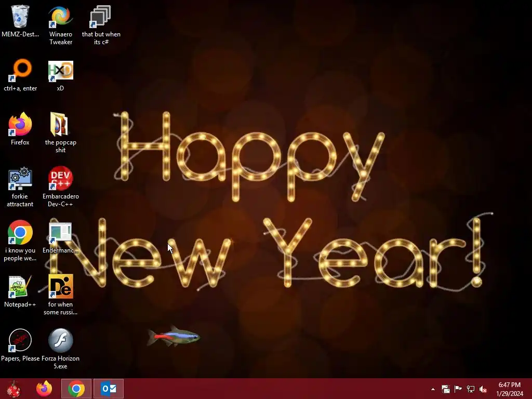
Task: Select the Winaero Tweaker shortcut
Action: click(60, 16)
